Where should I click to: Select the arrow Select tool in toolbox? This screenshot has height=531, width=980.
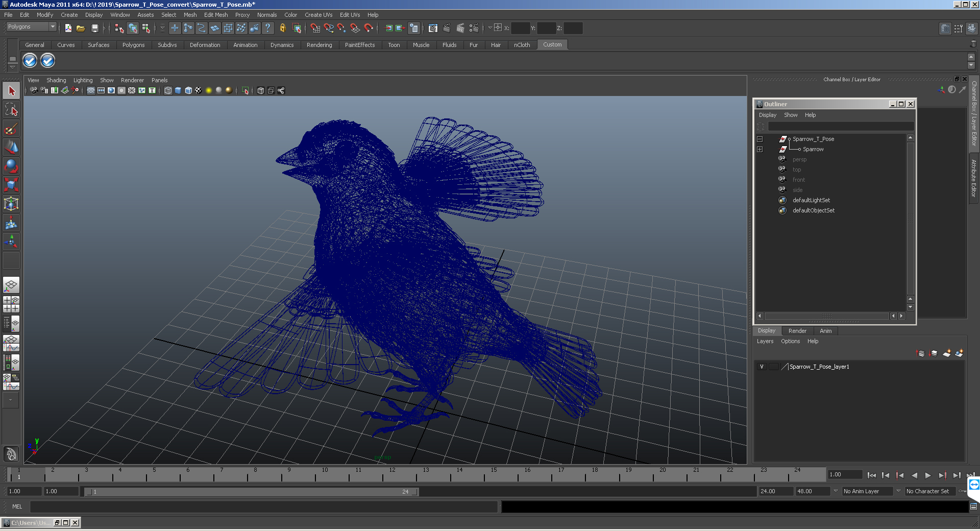11,91
